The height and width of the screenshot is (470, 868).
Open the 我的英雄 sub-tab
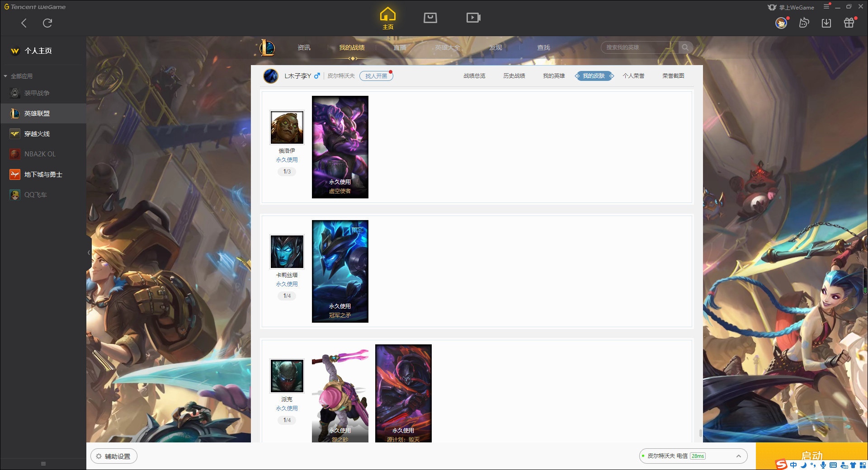(x=554, y=76)
